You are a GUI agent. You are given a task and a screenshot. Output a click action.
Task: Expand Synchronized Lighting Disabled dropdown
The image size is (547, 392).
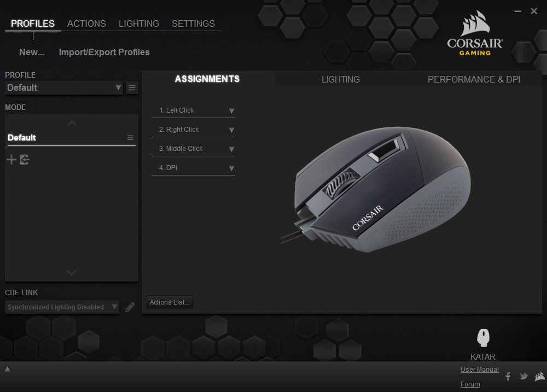click(x=62, y=307)
